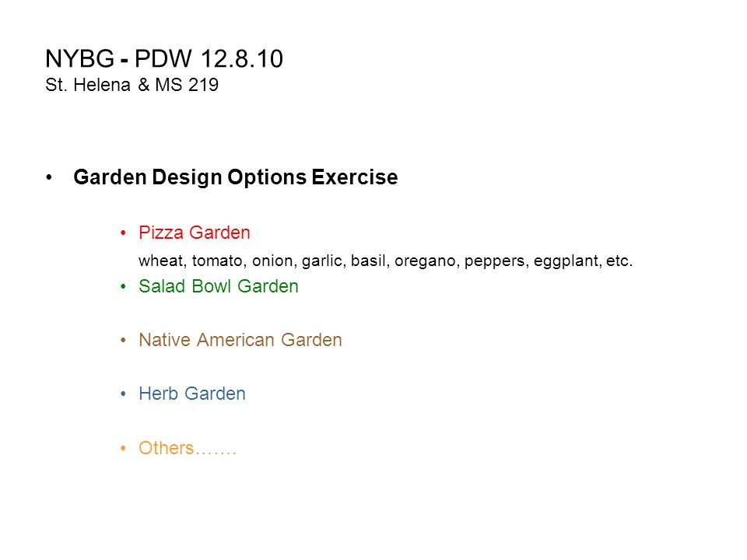
Task: Click the orange Others....... text
Action: click(x=188, y=448)
